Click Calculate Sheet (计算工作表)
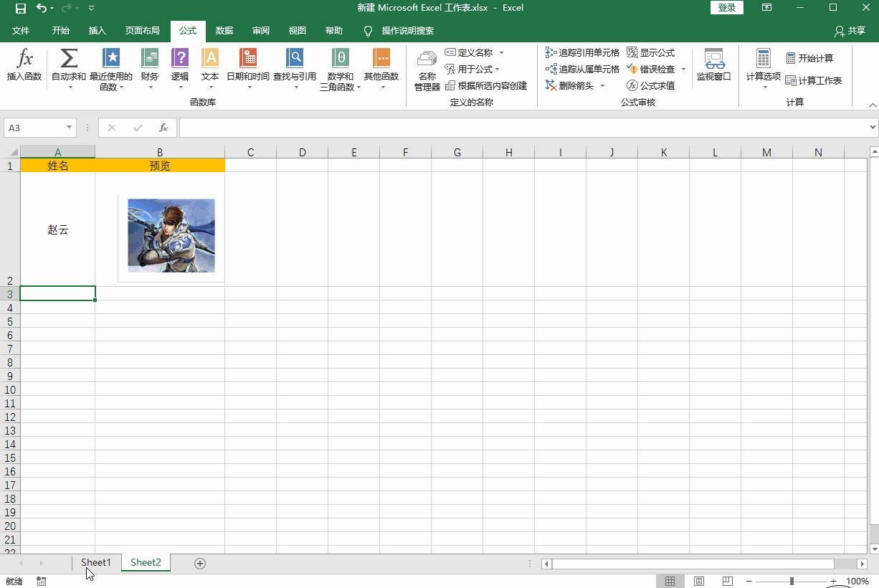The height and width of the screenshot is (588, 879). (x=814, y=80)
